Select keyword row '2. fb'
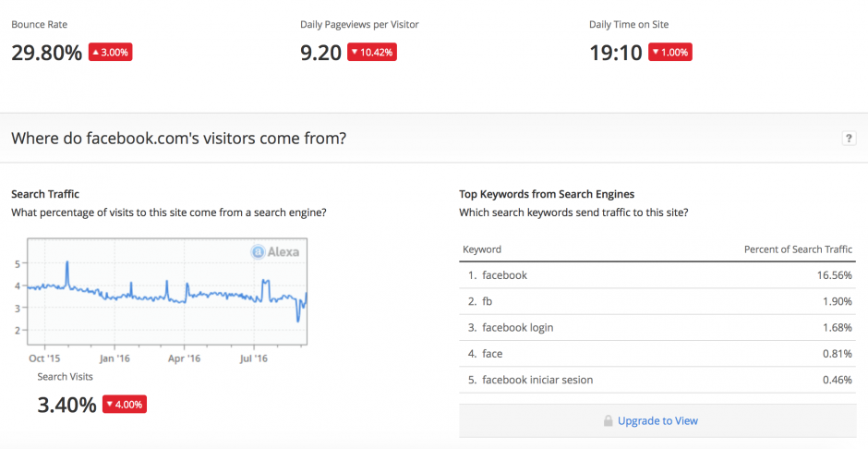868x449 pixels. 657,301
